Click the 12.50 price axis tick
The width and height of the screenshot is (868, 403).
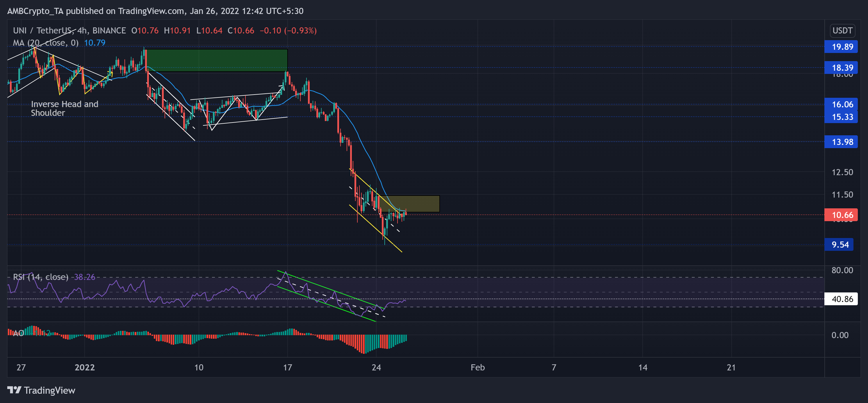click(842, 172)
